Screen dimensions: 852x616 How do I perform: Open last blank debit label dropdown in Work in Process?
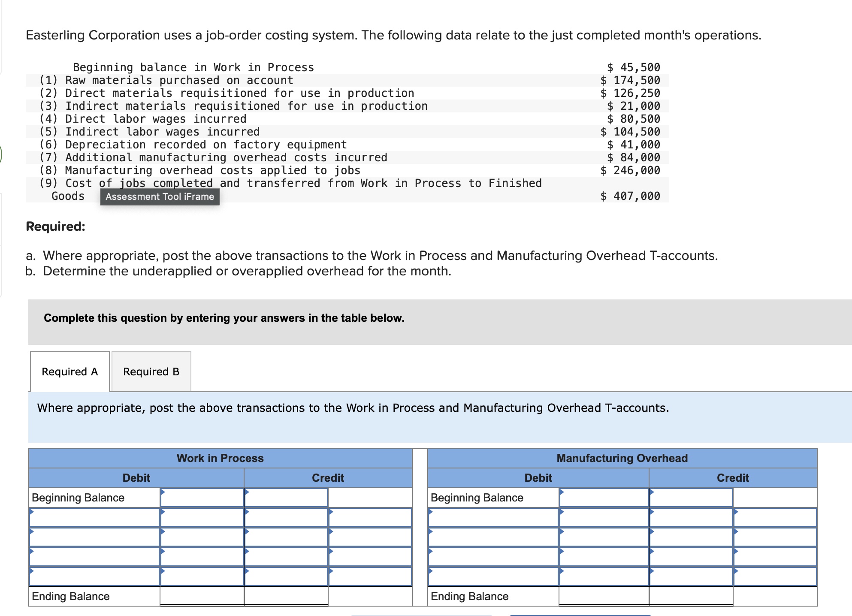[x=94, y=577]
